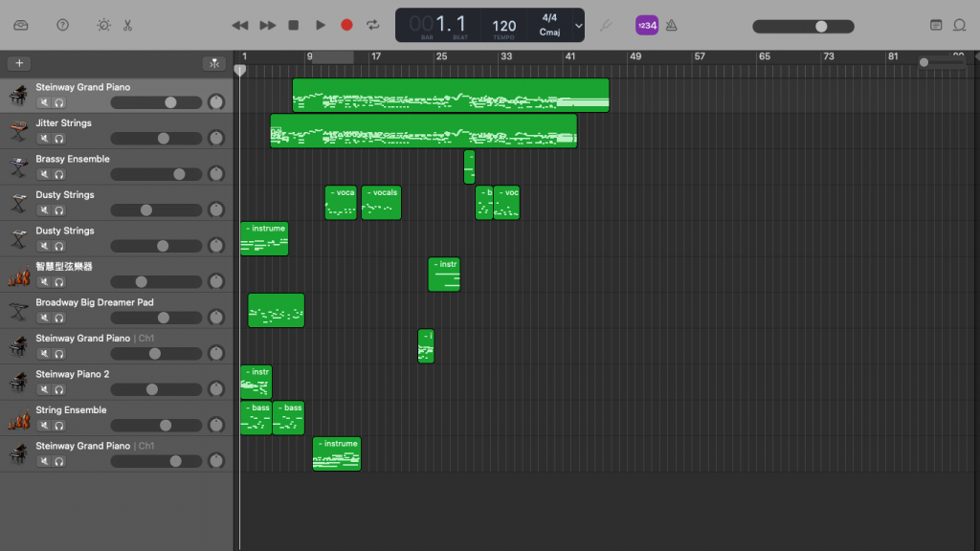The image size is (980, 551).
Task: Open the 4/4 Cmaj signature and key menu
Action: click(549, 25)
